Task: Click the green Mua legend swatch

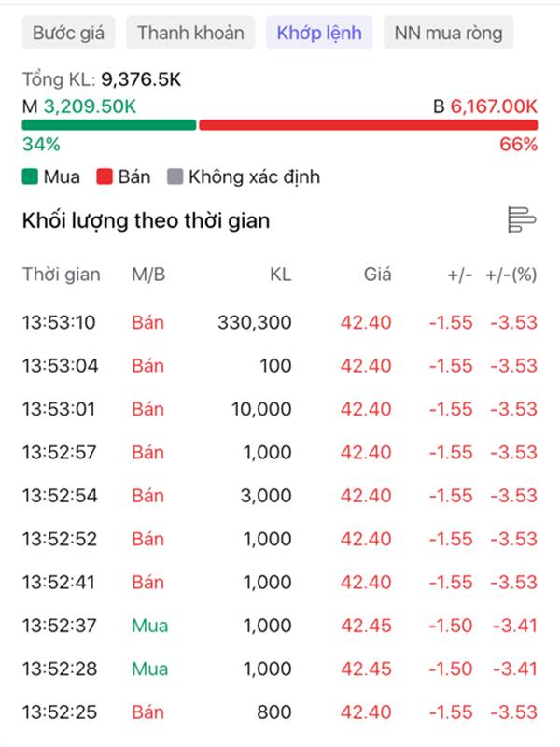Action: tap(30, 176)
